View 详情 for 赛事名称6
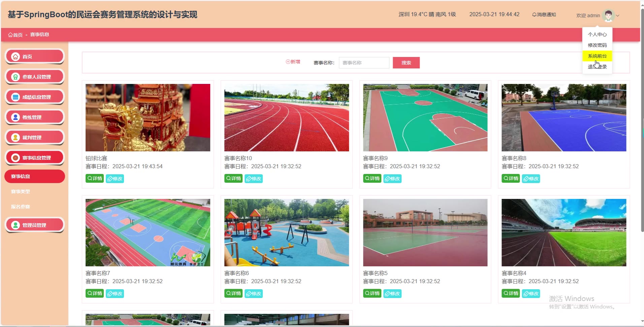The height and width of the screenshot is (327, 644). coord(233,293)
